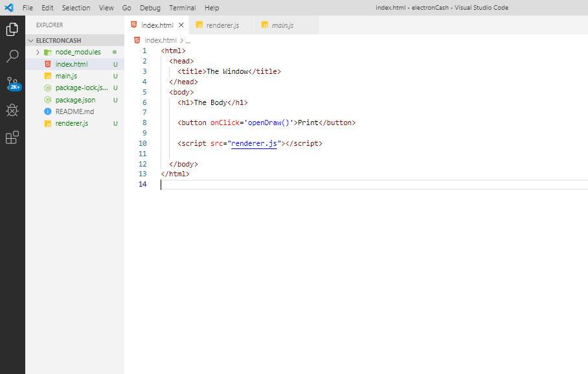Open the Search view icon
The height and width of the screenshot is (374, 588).
click(12, 56)
